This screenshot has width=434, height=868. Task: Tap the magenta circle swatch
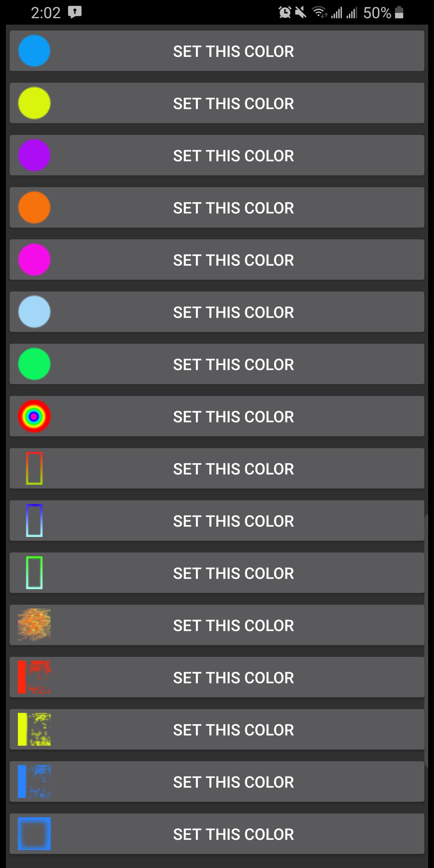[x=34, y=260]
